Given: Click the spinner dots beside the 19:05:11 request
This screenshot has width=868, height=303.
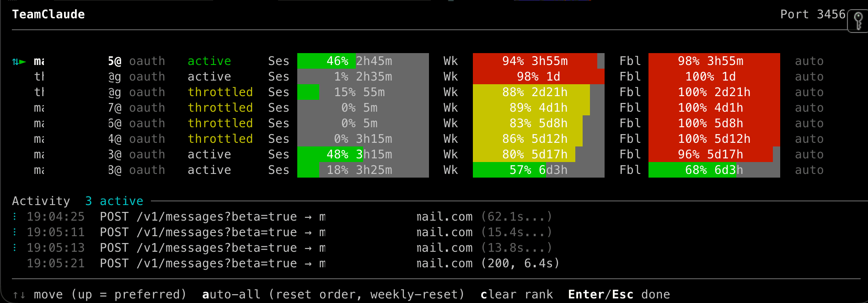Looking at the screenshot, I should coord(15,232).
